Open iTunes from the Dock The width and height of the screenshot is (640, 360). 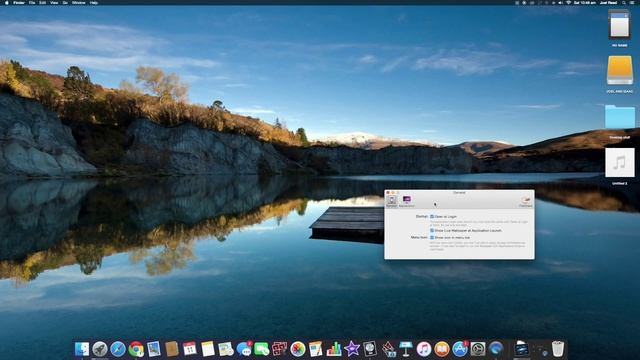424,349
